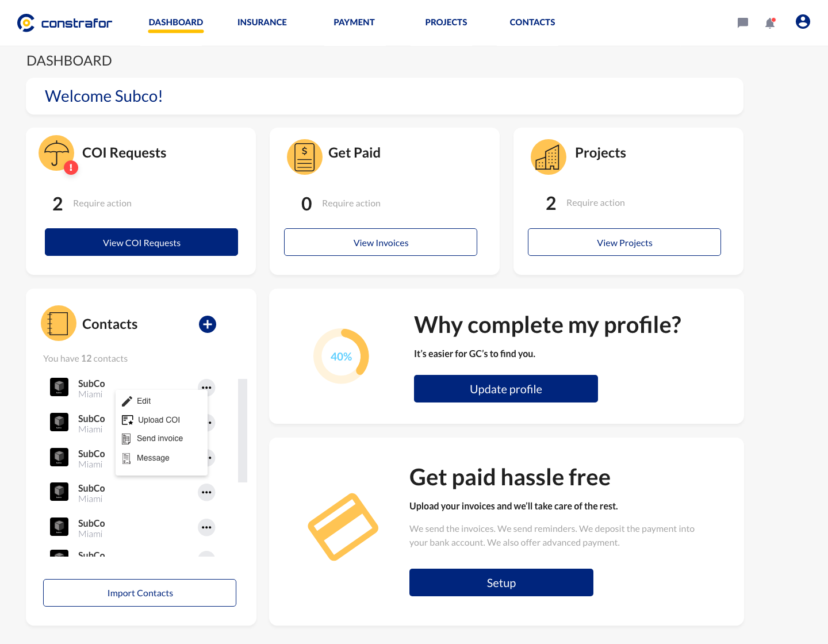Open options menu for fifth SubCo contact
This screenshot has width=828, height=644.
tap(206, 527)
